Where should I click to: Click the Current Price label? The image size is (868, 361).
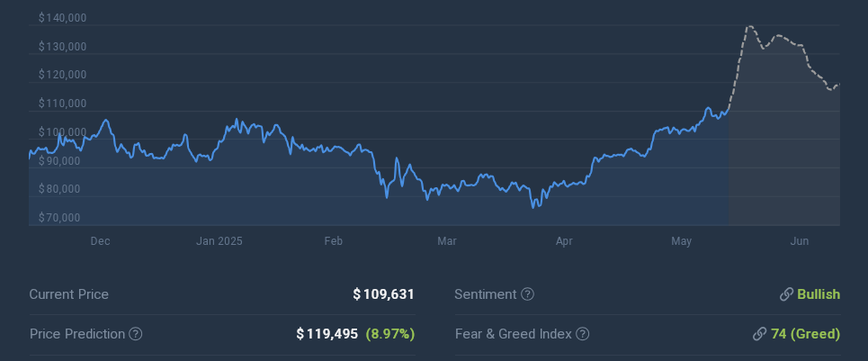(x=68, y=294)
